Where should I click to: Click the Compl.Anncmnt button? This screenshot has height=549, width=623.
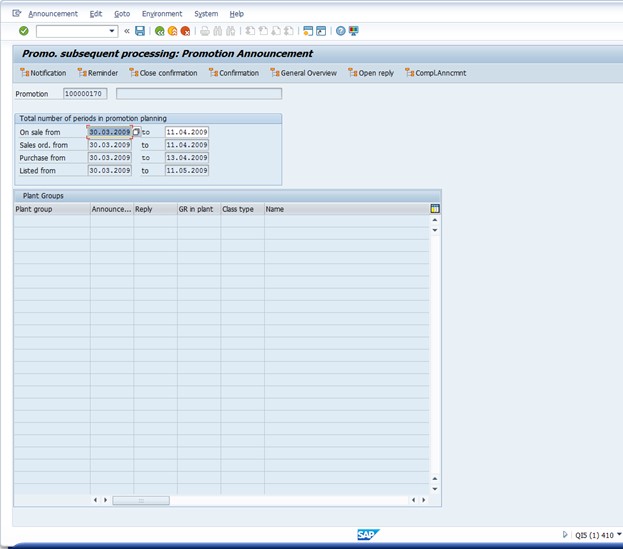click(436, 73)
